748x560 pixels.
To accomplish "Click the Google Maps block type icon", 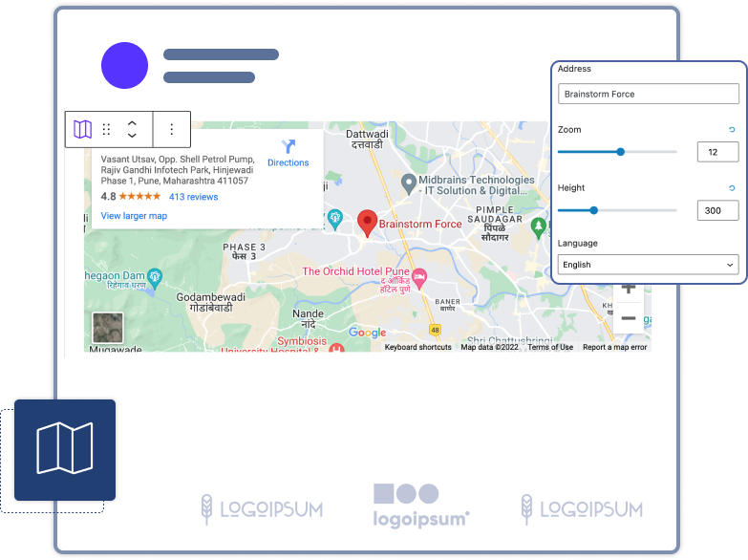I will 82,129.
